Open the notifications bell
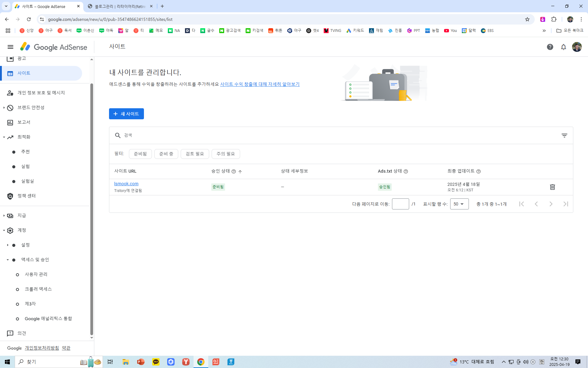Viewport: 588px width, 368px height. (x=563, y=47)
